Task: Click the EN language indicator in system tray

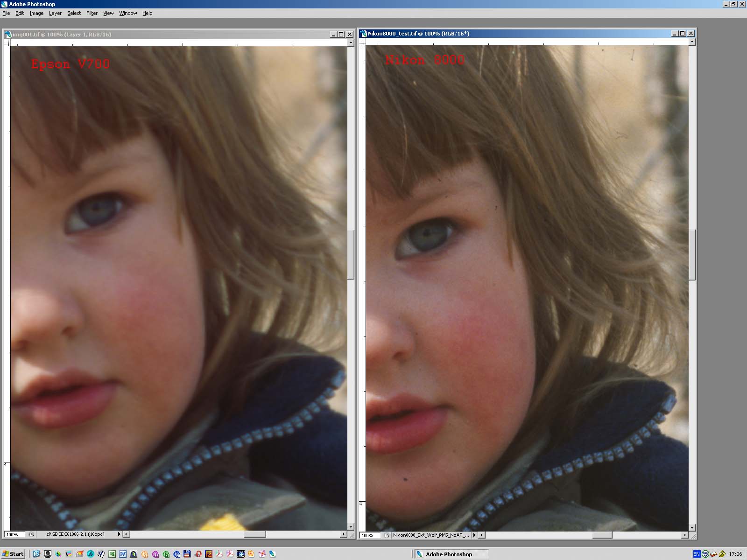Action: (x=697, y=554)
